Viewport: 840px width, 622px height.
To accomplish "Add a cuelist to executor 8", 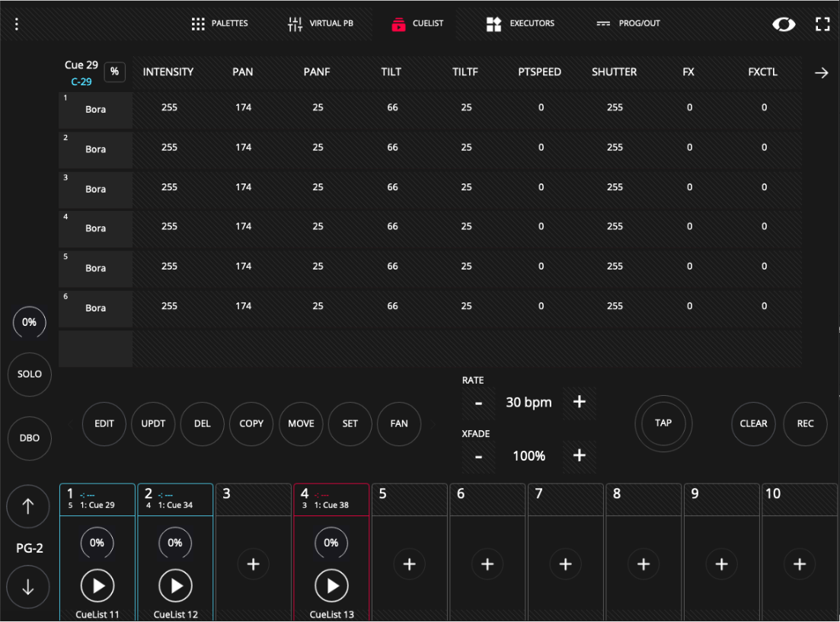I will tap(644, 564).
